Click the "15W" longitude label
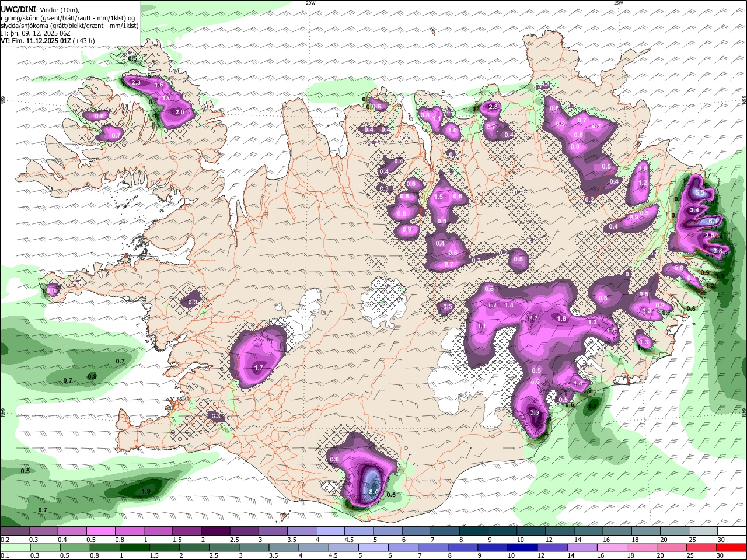The image size is (747, 560). tap(618, 3)
